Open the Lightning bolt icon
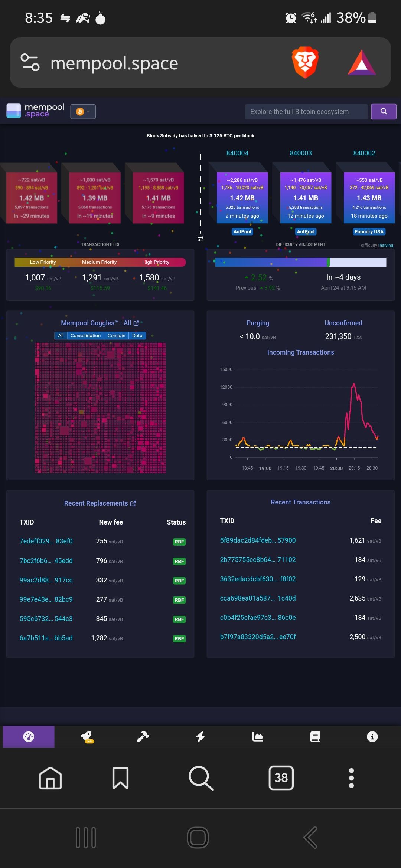Image resolution: width=401 pixels, height=868 pixels. (x=200, y=737)
